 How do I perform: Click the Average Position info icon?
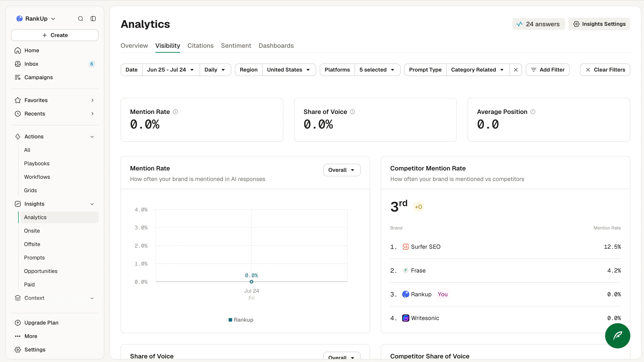click(x=533, y=112)
